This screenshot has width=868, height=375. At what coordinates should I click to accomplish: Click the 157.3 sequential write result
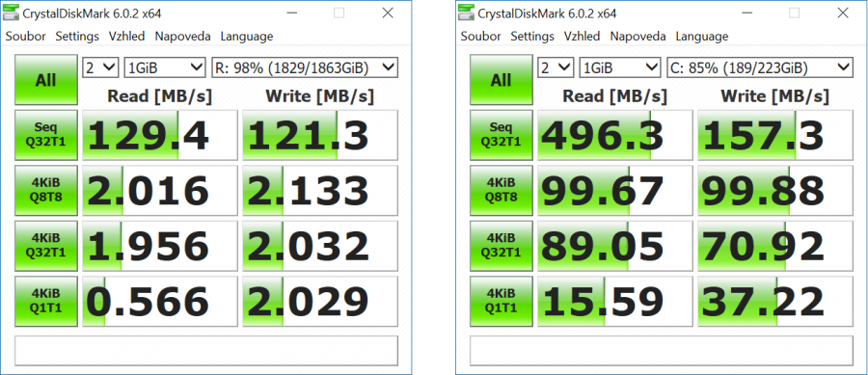click(x=775, y=136)
